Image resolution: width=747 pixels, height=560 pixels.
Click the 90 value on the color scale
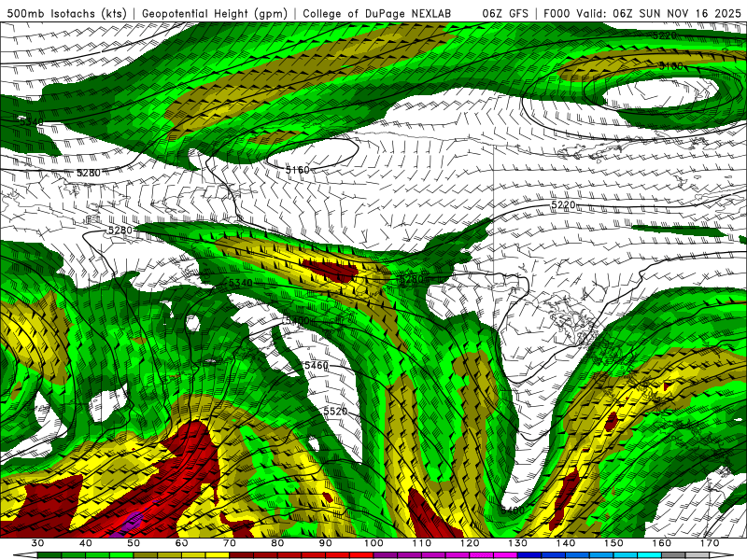click(x=325, y=543)
